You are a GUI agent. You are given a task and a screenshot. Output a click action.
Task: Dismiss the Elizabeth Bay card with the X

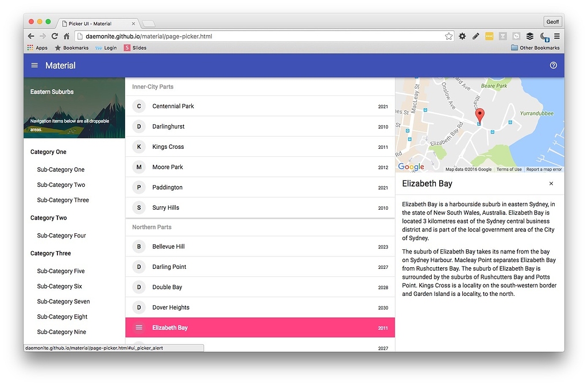(x=551, y=183)
